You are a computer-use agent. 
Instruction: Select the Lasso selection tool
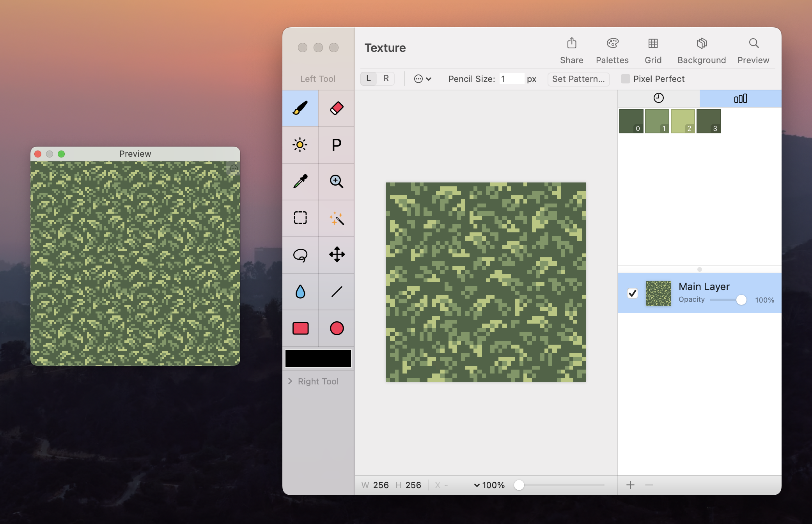300,255
